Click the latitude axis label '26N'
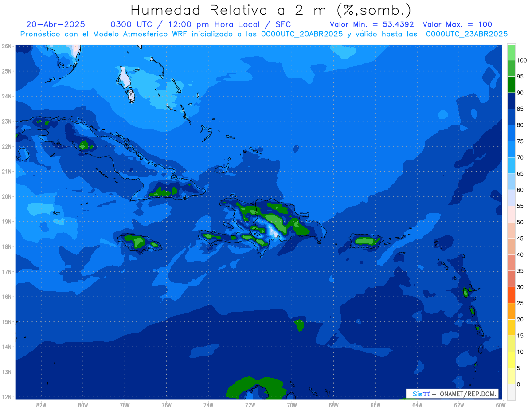This screenshot has width=532, height=411. (7, 46)
